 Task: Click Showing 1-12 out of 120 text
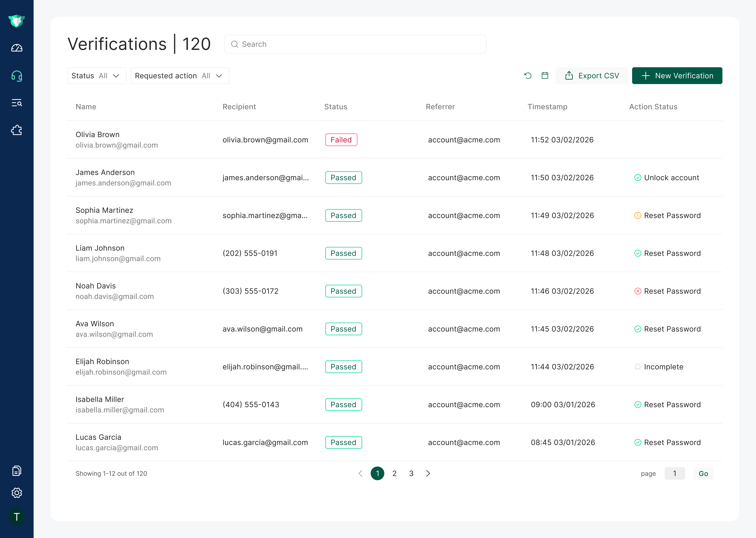click(x=111, y=473)
